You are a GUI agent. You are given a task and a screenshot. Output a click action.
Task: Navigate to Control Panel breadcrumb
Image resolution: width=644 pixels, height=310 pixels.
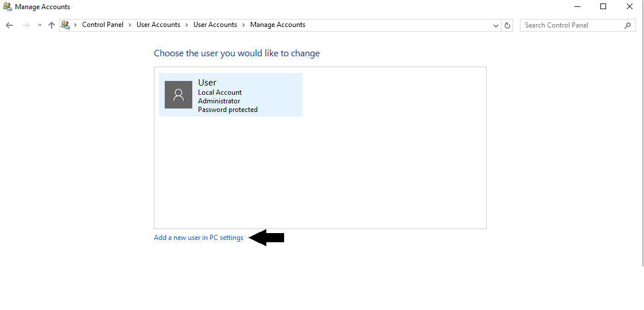103,25
